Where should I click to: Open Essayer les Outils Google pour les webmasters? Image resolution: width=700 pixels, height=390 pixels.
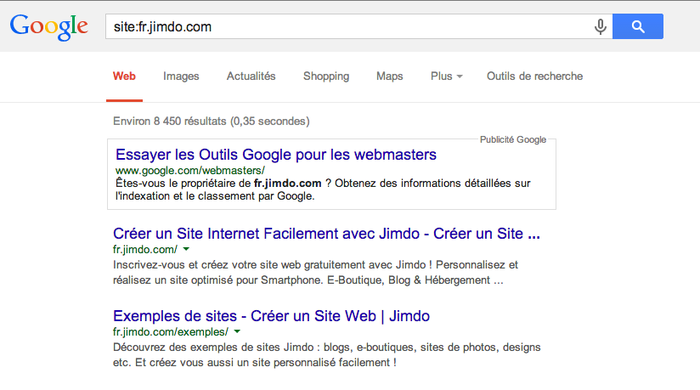coord(276,154)
